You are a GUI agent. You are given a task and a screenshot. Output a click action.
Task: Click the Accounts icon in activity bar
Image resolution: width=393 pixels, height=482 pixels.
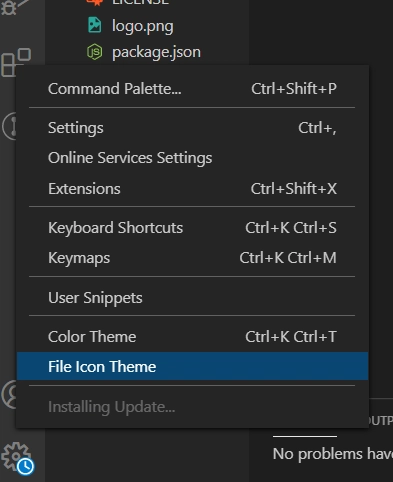9,395
